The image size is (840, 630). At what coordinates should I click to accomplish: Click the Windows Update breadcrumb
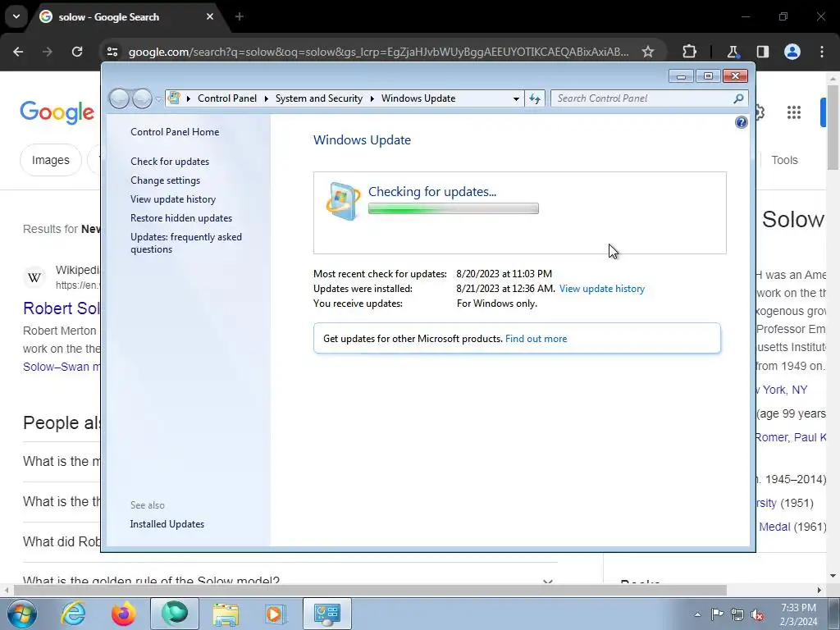pos(418,98)
